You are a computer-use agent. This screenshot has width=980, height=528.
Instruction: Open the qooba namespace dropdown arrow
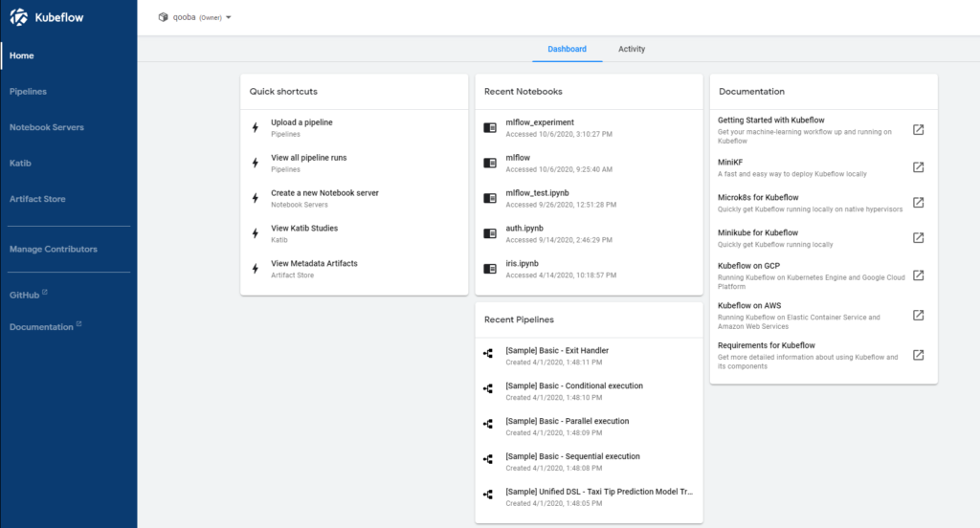(229, 17)
